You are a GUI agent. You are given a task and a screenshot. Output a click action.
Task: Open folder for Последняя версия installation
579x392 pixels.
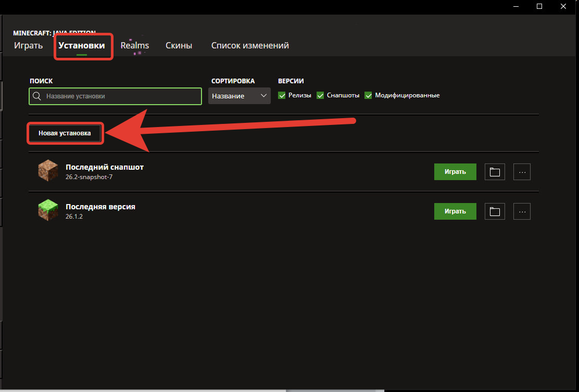[x=495, y=211]
